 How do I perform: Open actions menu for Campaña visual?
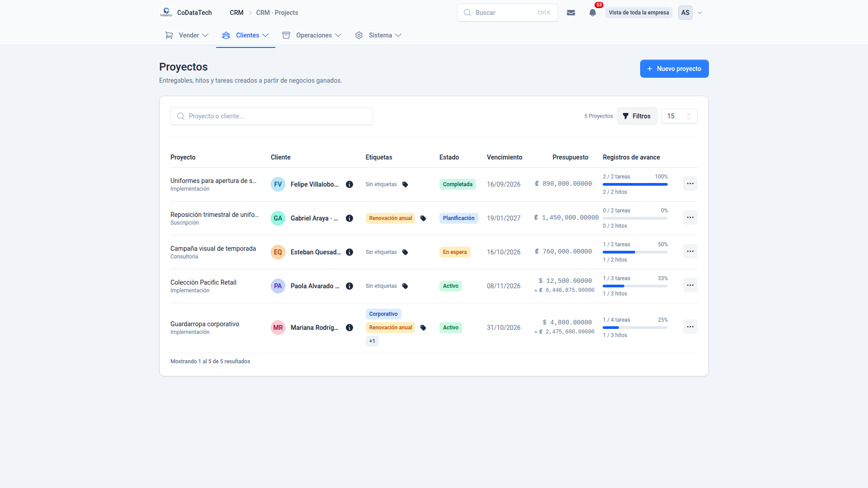click(690, 251)
